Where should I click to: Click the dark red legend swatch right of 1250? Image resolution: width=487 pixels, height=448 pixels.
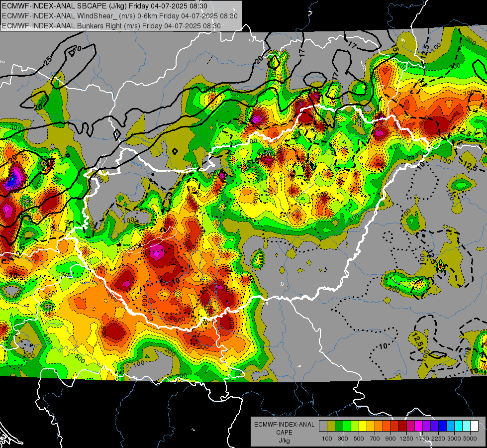click(402, 426)
